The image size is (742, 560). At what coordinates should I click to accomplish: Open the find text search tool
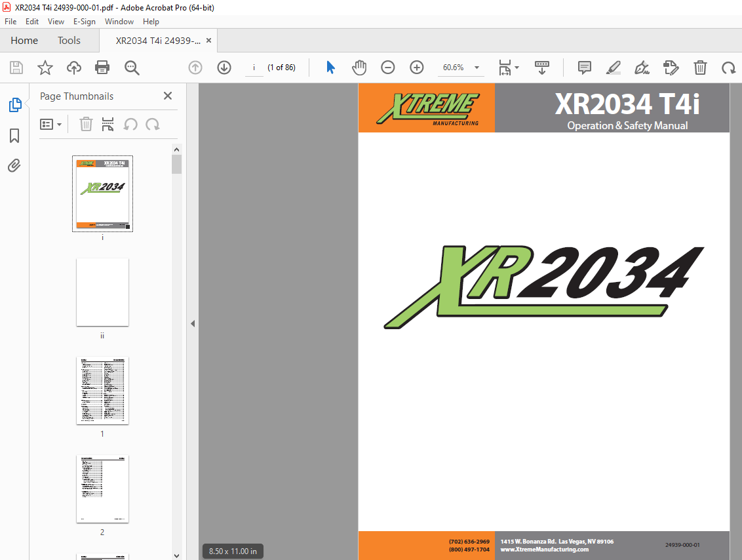coord(132,68)
